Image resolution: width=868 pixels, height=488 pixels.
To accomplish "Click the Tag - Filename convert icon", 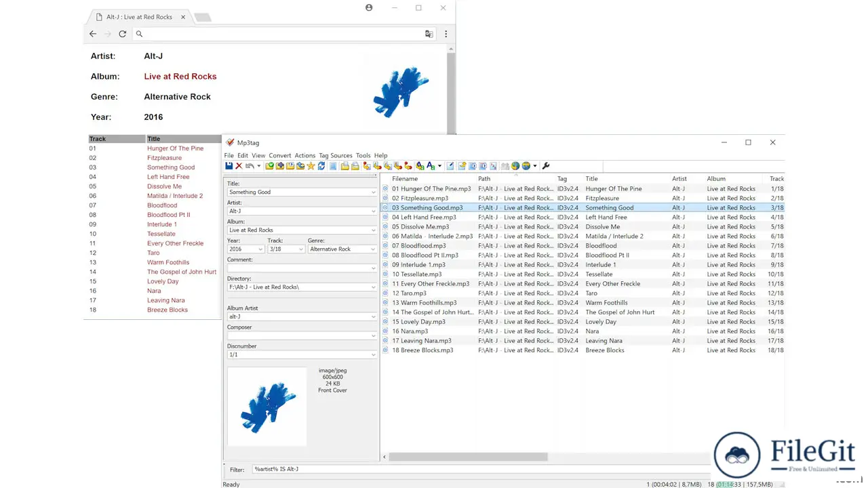I will click(366, 165).
